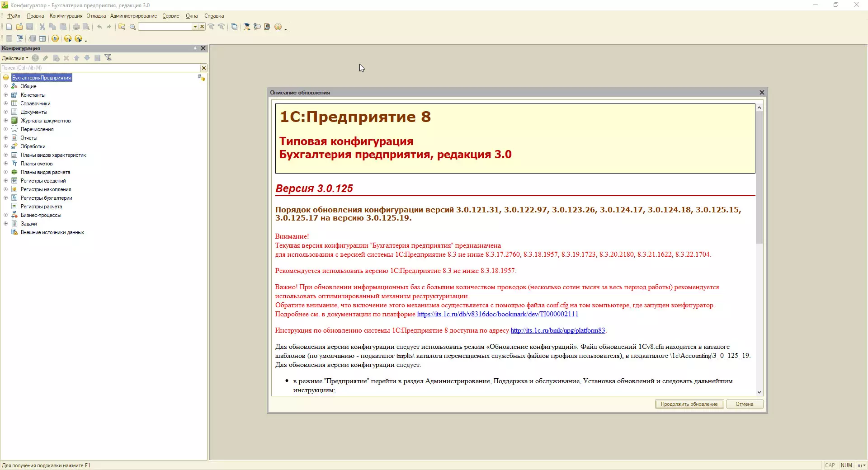
Task: Expand the Константы tree node
Action: pos(5,95)
